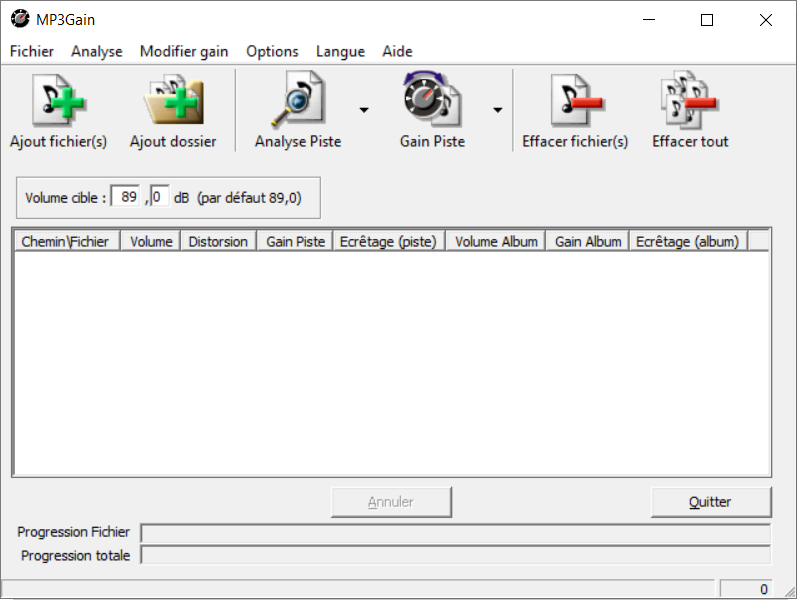The image size is (798, 601).
Task: Click the status bar counter showing 0
Action: [x=746, y=589]
